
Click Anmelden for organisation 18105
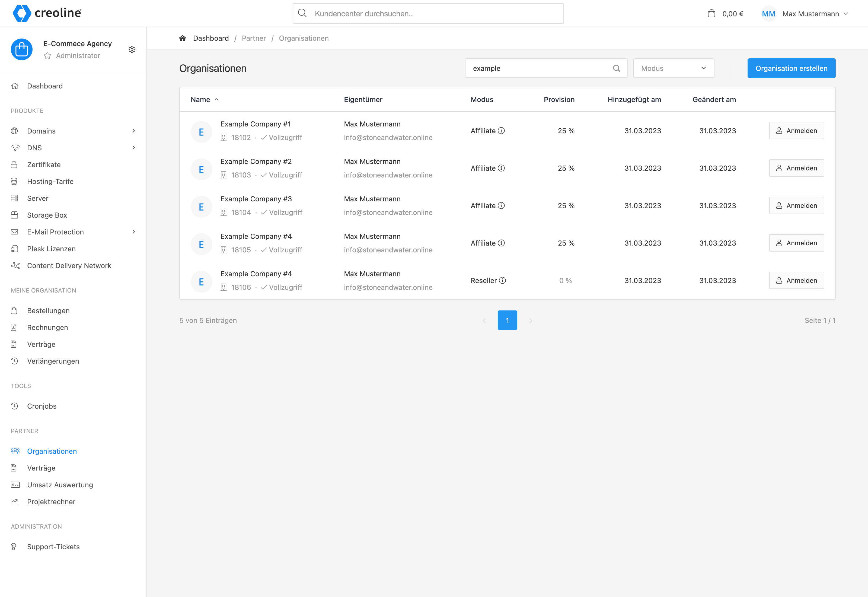click(797, 243)
